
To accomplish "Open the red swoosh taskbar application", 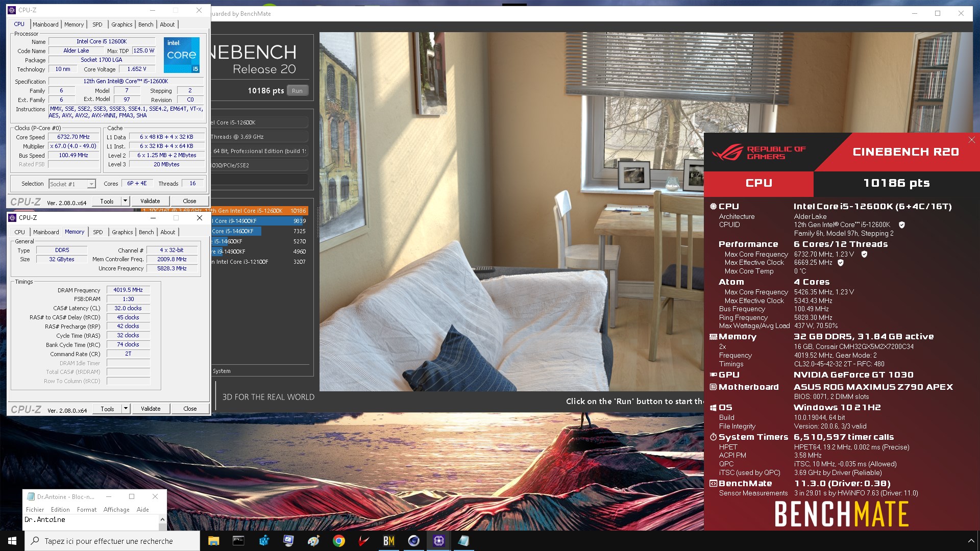I will (363, 541).
